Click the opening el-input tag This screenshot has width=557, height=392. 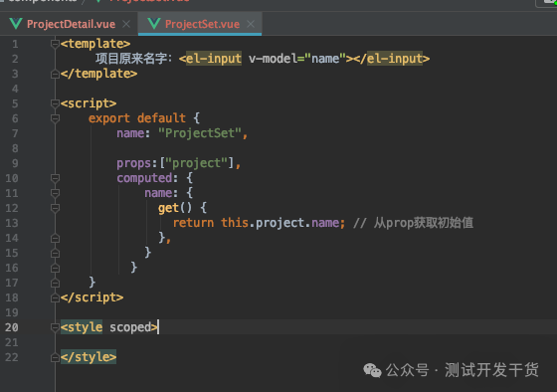point(210,59)
